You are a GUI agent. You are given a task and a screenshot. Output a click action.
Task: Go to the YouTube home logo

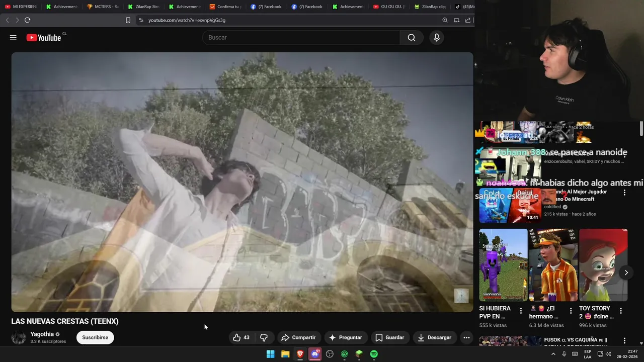tap(44, 38)
